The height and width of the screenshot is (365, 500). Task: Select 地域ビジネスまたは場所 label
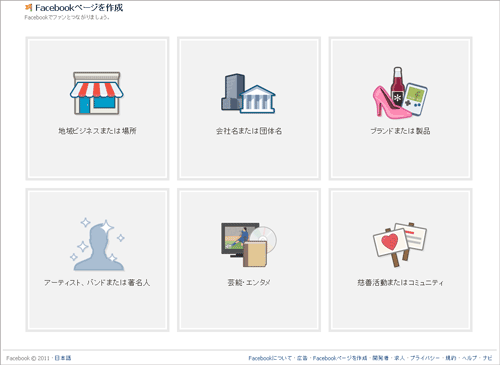pyautogui.click(x=97, y=131)
